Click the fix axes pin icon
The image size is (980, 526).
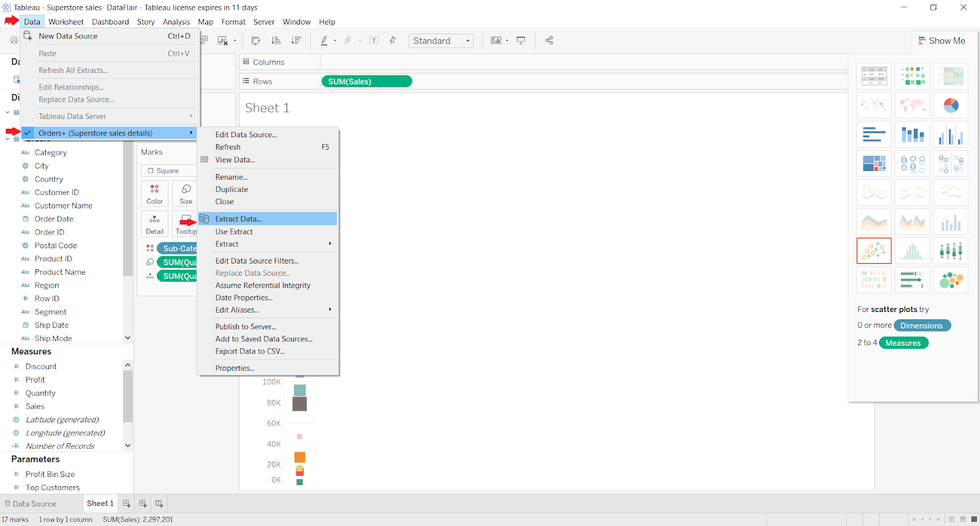[393, 40]
